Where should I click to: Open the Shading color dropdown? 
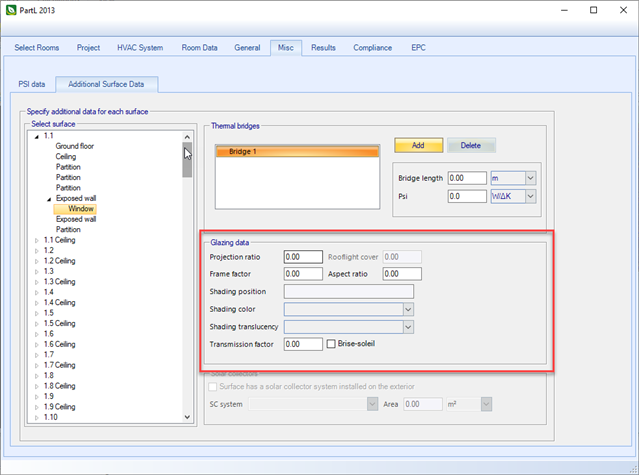coord(408,310)
